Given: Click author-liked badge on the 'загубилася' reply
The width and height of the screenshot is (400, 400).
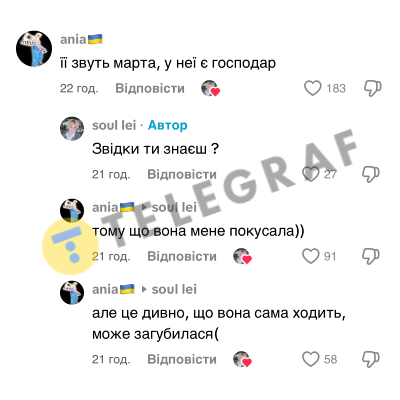Looking at the screenshot, I should coord(242,359).
